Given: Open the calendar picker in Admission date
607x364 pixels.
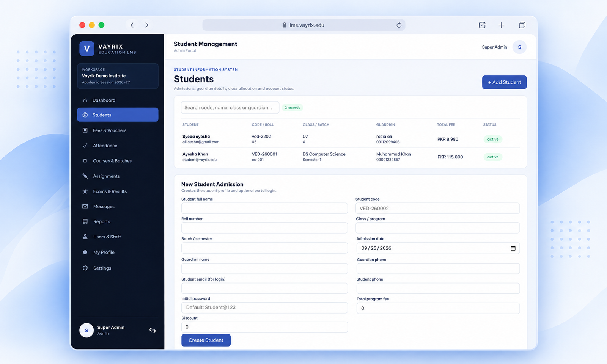Looking at the screenshot, I should click(513, 248).
